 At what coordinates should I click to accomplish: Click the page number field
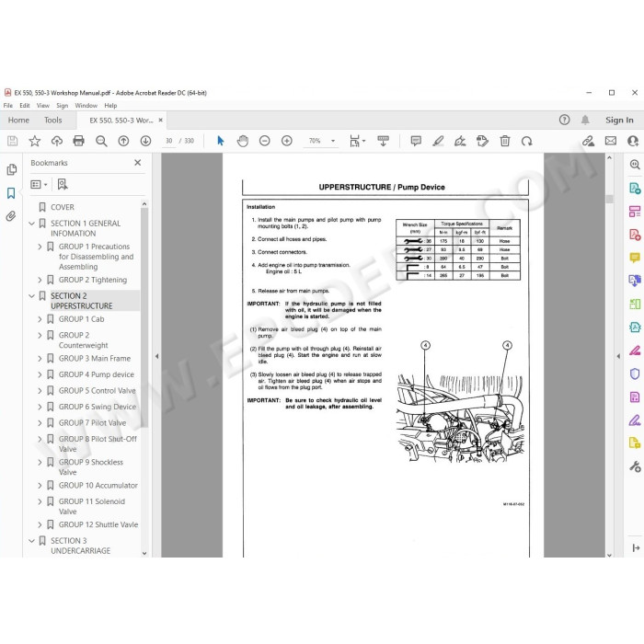[x=168, y=141]
